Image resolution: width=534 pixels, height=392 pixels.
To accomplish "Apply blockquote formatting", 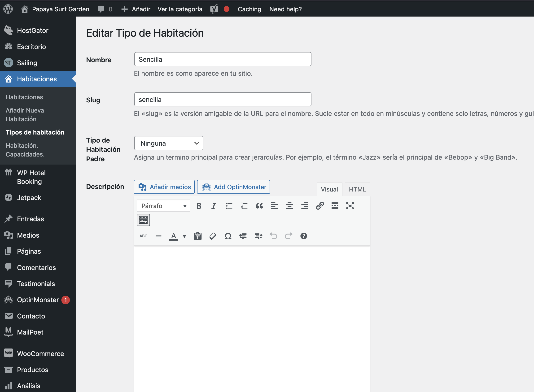I will (x=259, y=206).
